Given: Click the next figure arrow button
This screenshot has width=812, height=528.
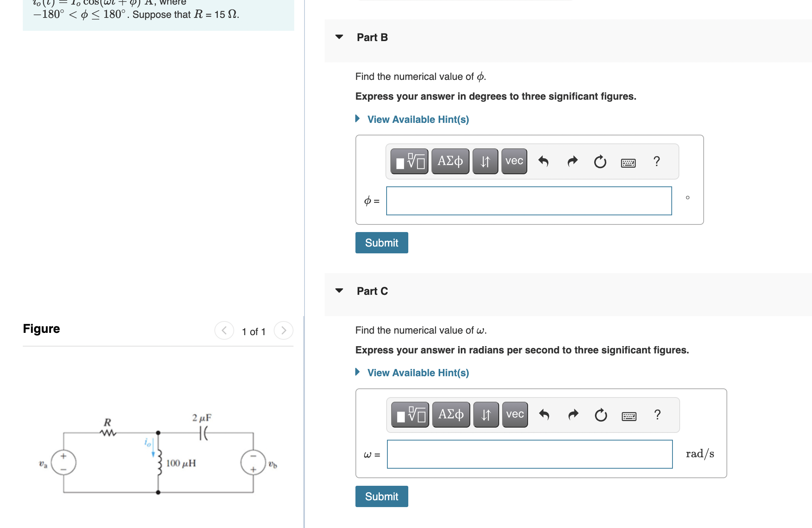Looking at the screenshot, I should tap(283, 331).
